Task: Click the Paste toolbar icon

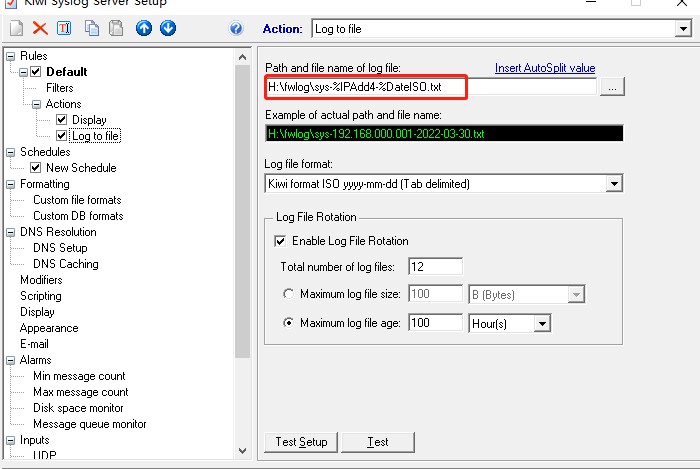Action: point(116,29)
